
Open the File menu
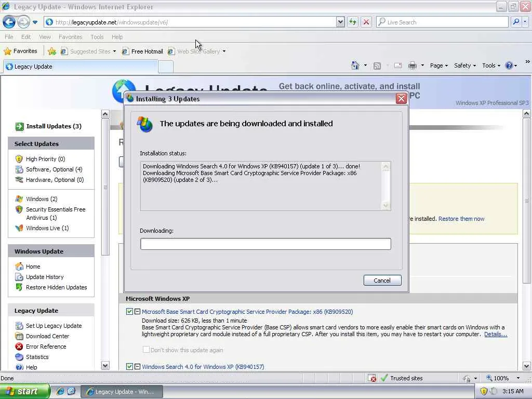tap(9, 37)
